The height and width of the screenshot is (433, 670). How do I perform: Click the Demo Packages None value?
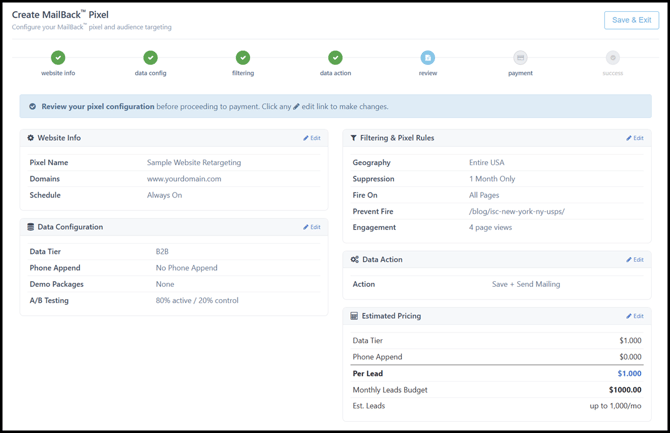coord(165,284)
